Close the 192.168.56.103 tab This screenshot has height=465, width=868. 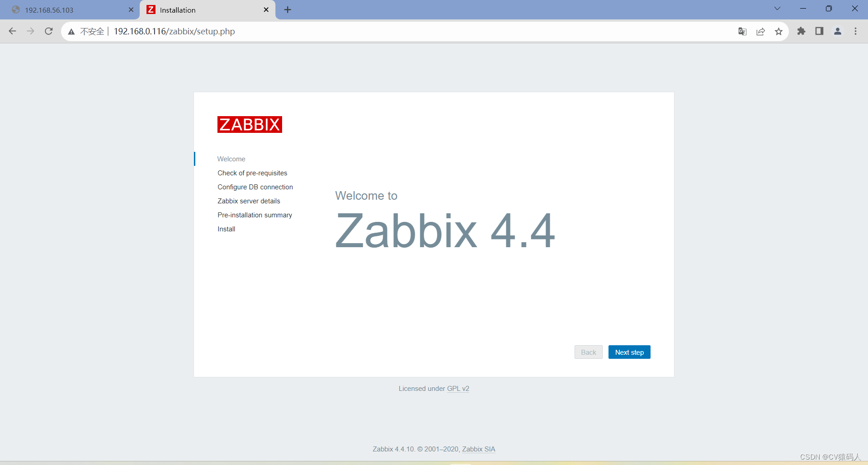(x=131, y=9)
